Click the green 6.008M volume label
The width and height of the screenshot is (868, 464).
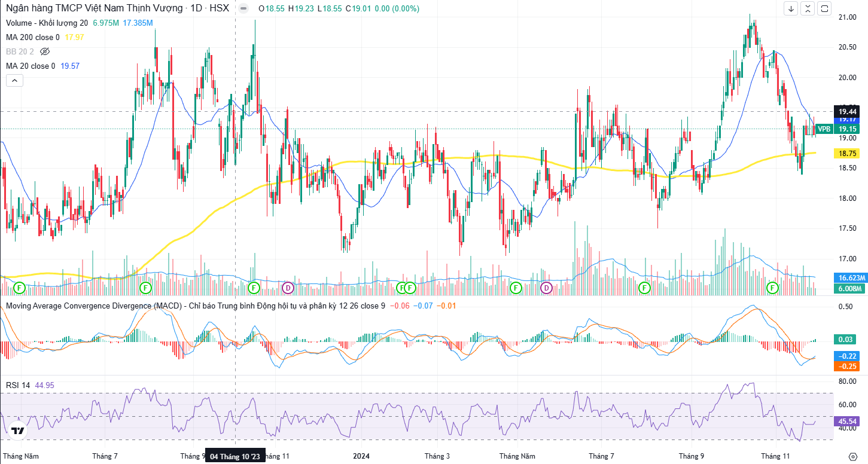pos(849,288)
